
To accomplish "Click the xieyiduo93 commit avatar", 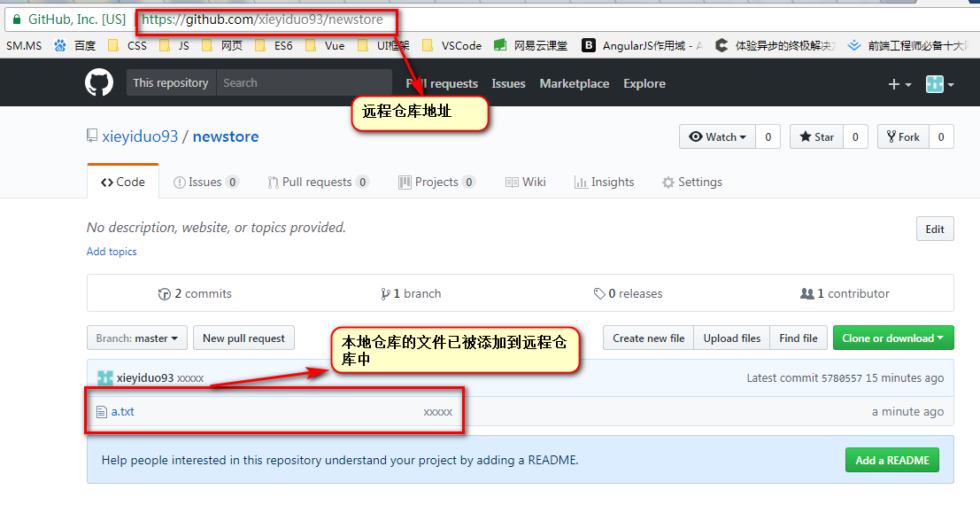I will tap(105, 377).
